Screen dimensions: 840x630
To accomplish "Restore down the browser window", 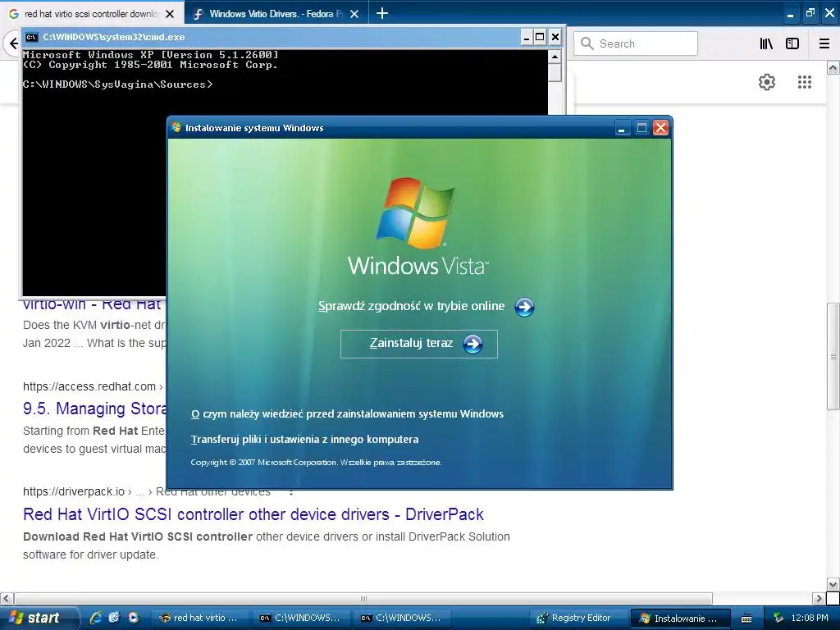I will pyautogui.click(x=810, y=13).
